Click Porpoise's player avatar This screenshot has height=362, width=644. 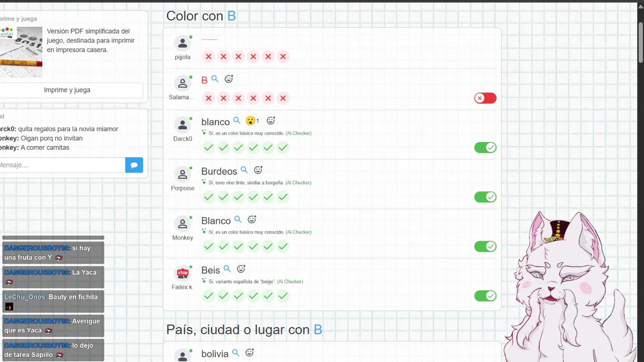(183, 174)
